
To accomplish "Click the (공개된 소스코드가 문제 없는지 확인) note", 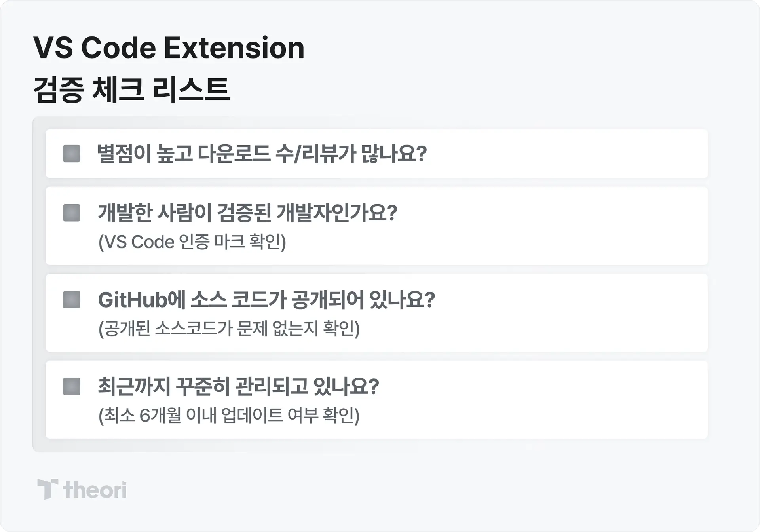I will (229, 329).
